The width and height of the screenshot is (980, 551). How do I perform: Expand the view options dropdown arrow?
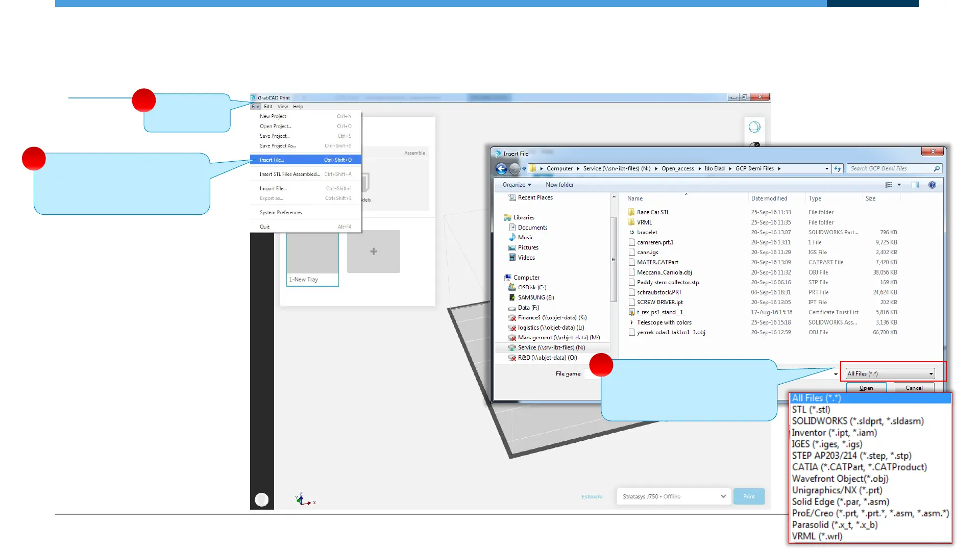tap(899, 185)
